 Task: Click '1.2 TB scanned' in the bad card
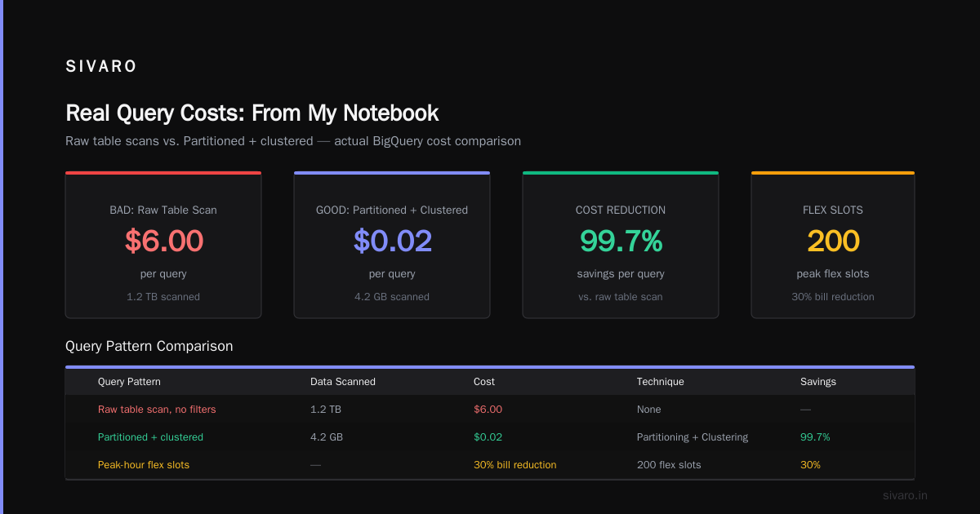coord(163,297)
